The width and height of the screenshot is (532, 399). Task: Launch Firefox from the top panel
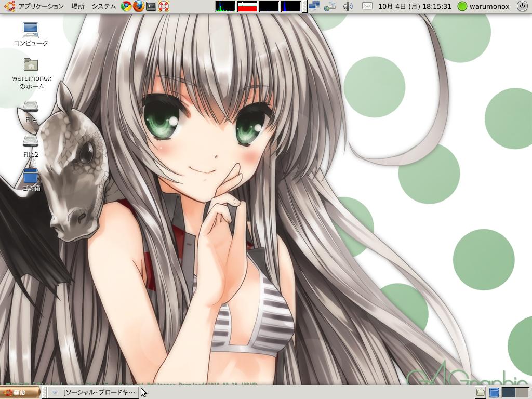[x=138, y=6]
